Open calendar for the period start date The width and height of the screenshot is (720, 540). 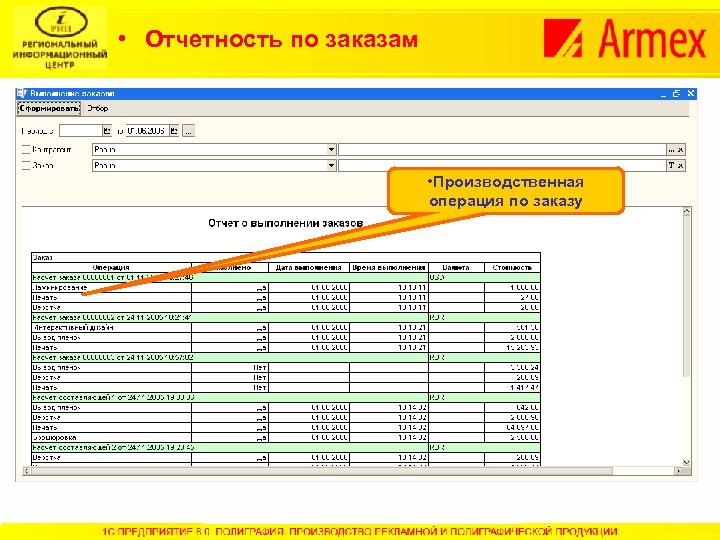107,130
